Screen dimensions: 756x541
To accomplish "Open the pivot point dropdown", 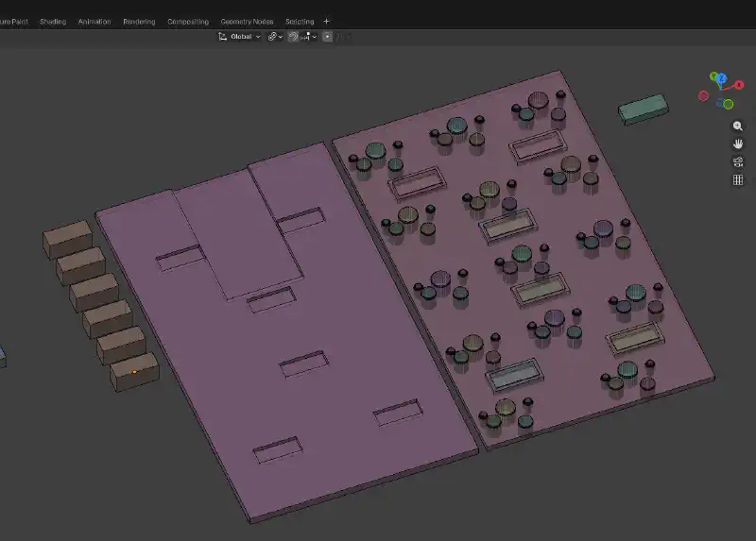I will (275, 37).
